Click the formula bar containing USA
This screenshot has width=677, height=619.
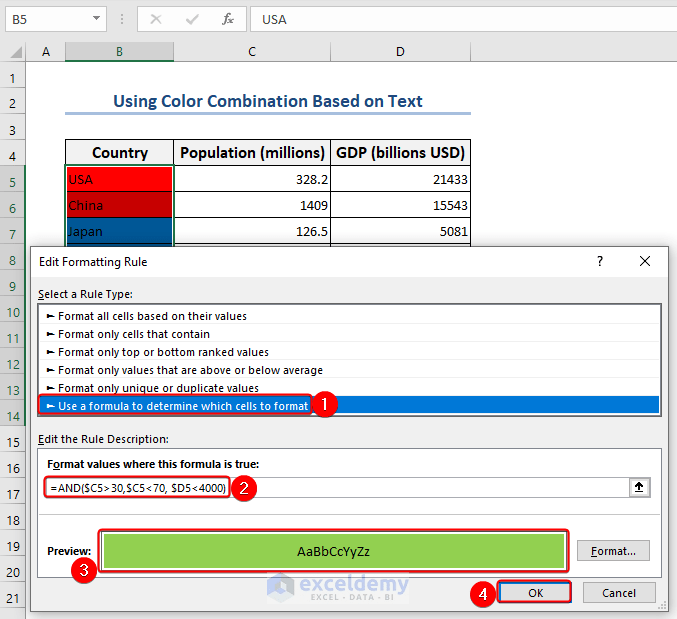pos(463,19)
